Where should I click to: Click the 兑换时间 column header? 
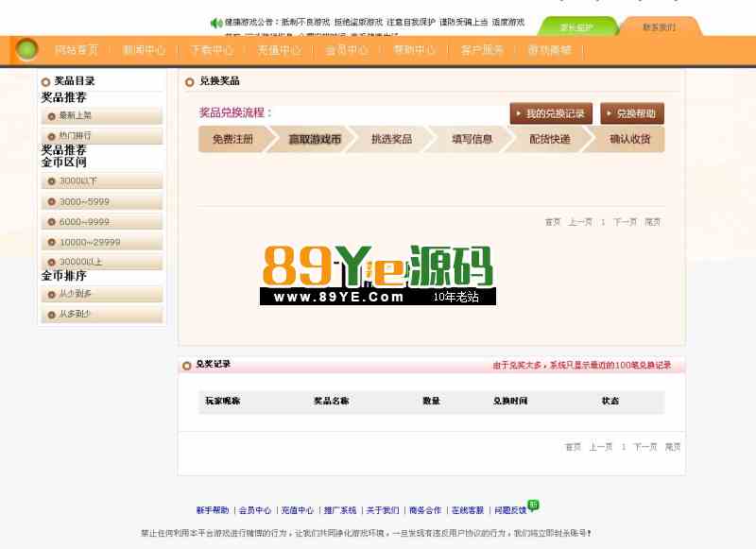(510, 401)
